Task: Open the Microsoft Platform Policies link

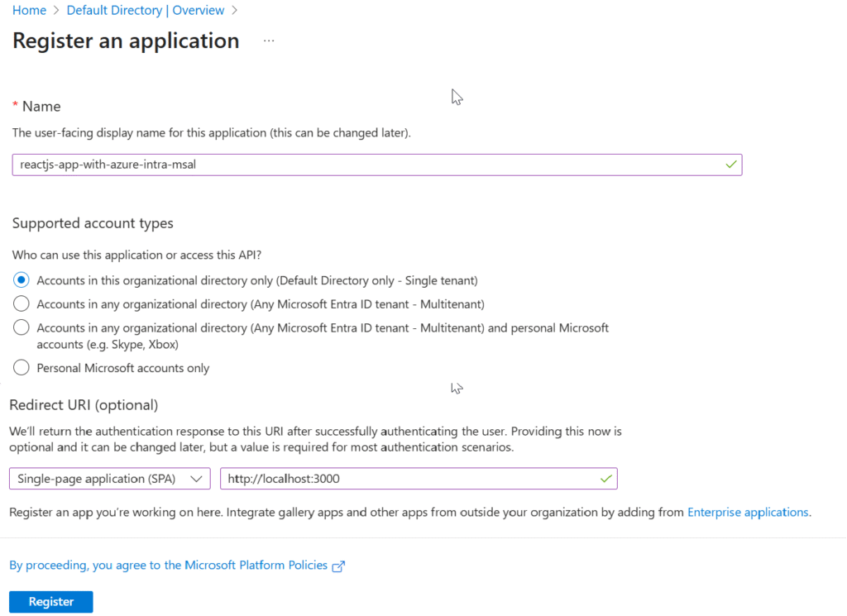Action: [169, 566]
